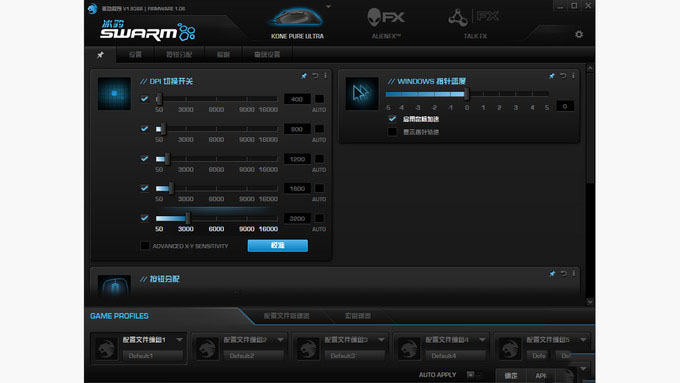Open the settings tab next to the pin tab
Screen dimensions: 680x383
(x=135, y=55)
